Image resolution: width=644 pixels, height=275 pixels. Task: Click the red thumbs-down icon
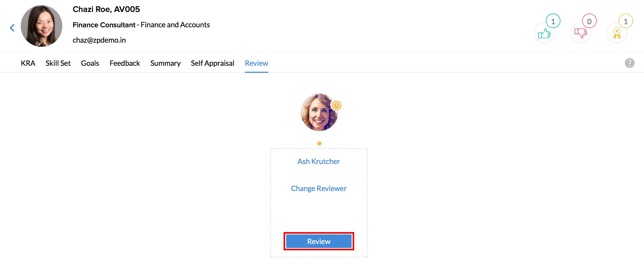click(x=580, y=33)
